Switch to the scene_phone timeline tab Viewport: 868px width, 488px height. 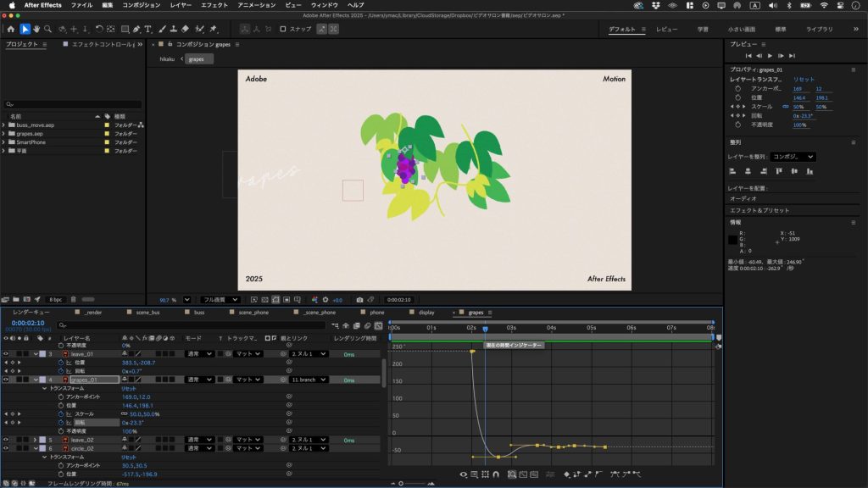point(253,312)
